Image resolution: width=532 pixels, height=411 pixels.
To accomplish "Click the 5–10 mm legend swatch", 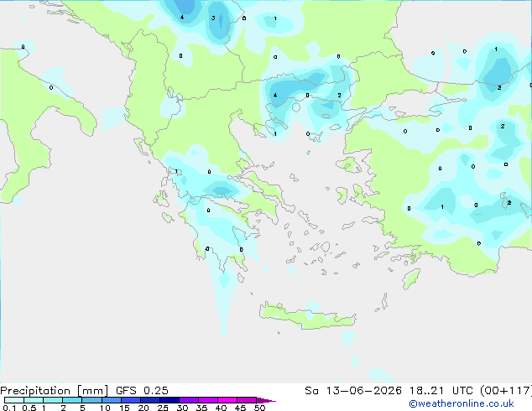I will coord(91,400).
